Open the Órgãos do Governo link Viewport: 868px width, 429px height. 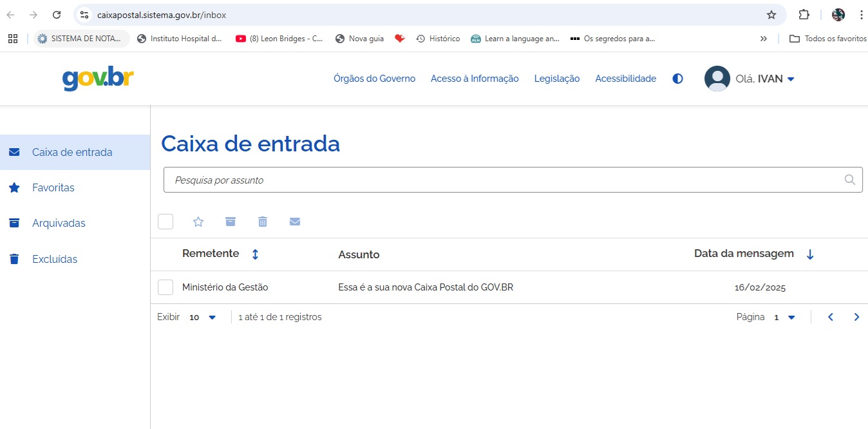coord(374,79)
